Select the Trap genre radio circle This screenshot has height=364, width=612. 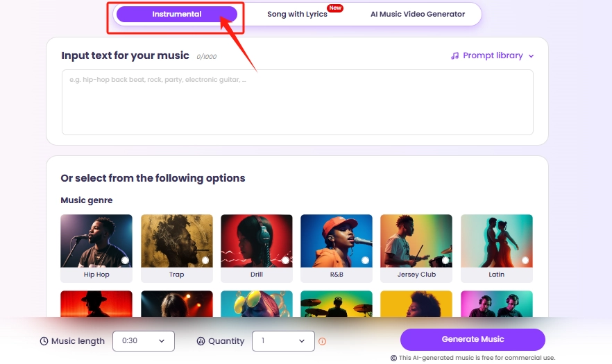point(205,261)
